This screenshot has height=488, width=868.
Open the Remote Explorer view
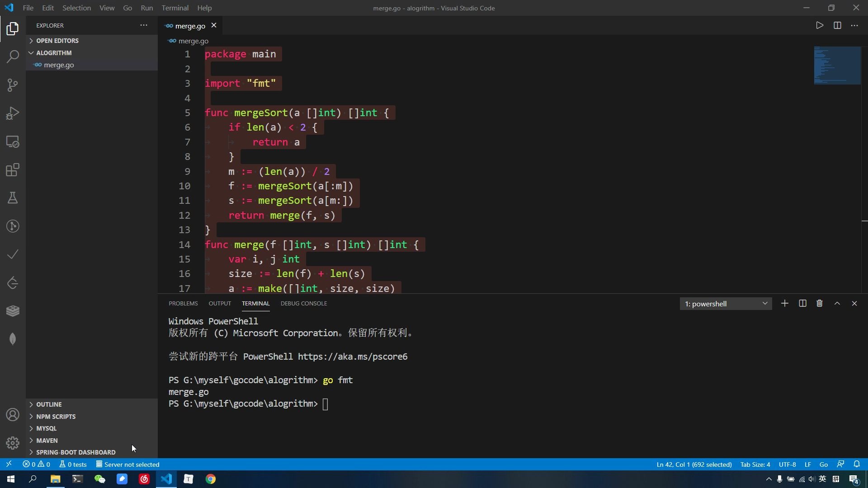tap(13, 142)
